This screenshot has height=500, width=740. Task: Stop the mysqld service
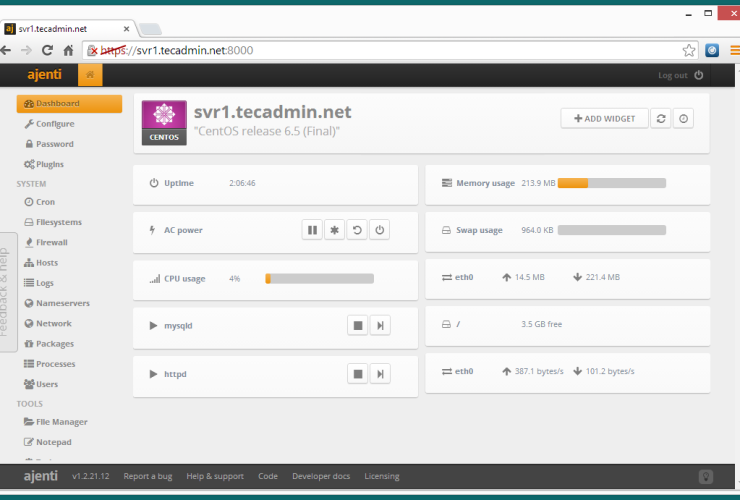coord(357,325)
